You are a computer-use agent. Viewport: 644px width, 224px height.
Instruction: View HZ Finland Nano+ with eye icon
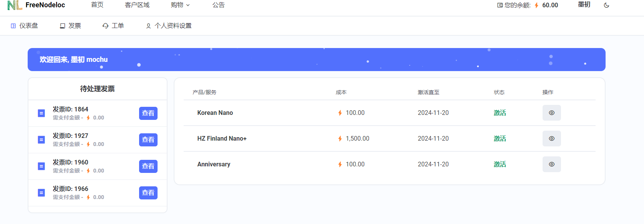pyautogui.click(x=551, y=139)
